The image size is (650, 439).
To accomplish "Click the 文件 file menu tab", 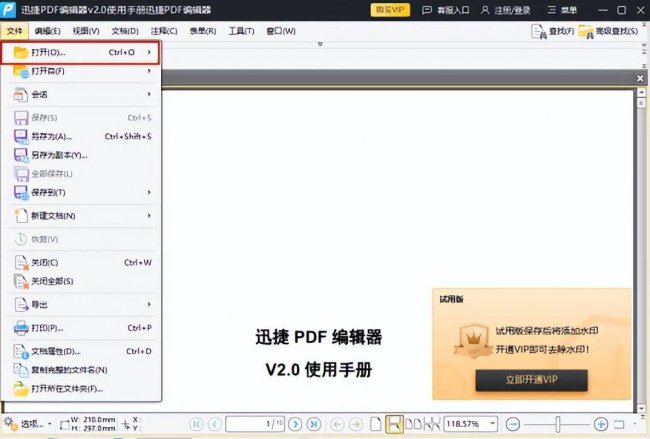I will [15, 31].
